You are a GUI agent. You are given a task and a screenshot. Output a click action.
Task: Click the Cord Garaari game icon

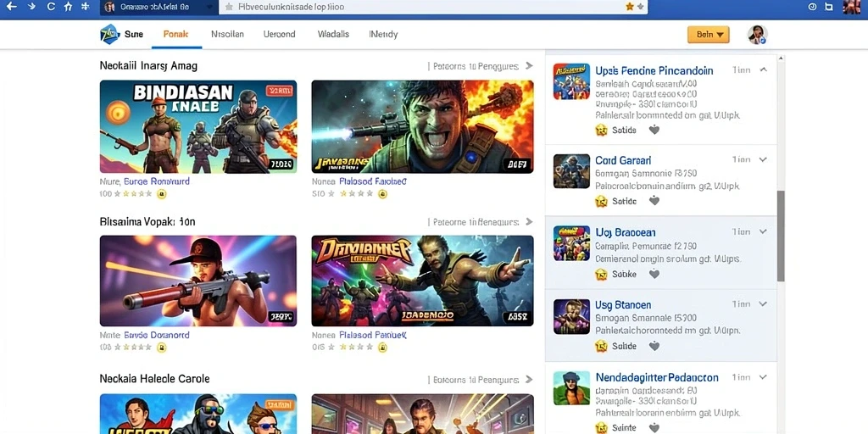(x=571, y=171)
